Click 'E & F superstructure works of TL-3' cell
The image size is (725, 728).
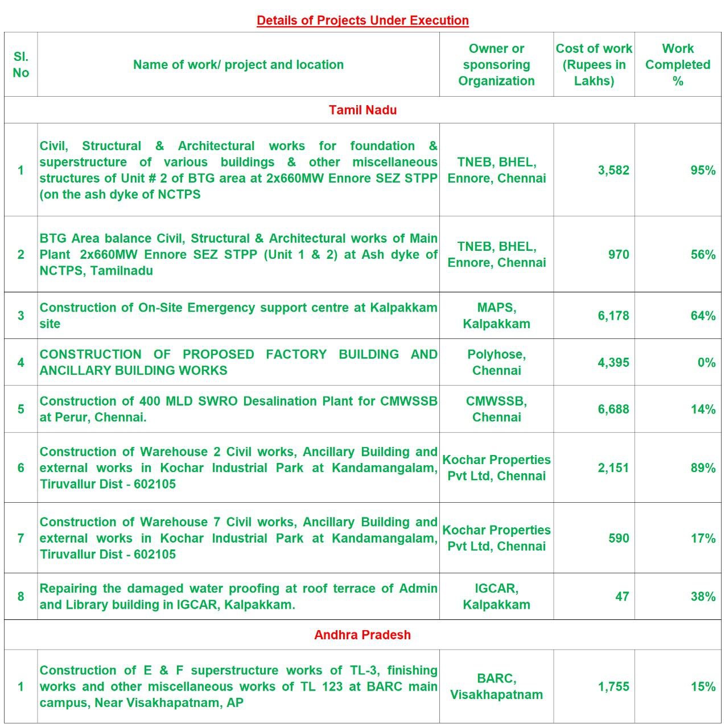click(238, 686)
